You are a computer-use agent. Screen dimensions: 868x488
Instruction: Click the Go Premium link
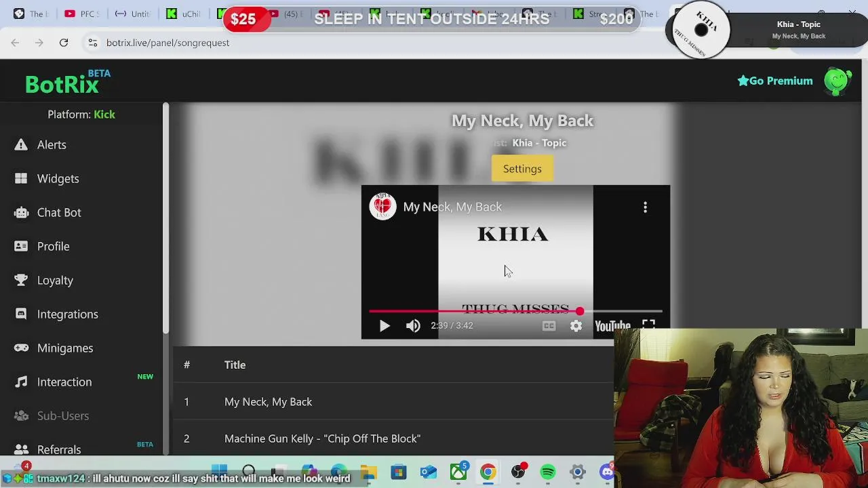(775, 81)
